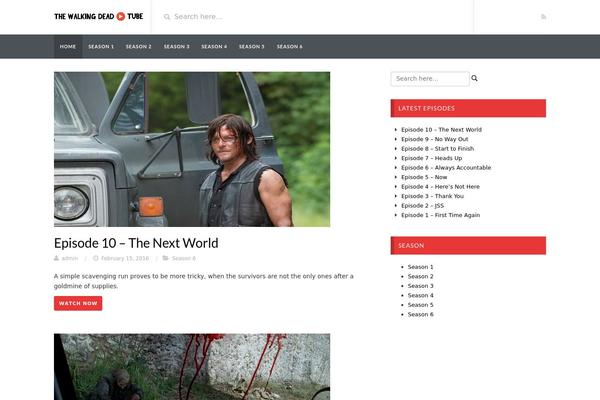Image resolution: width=600 pixels, height=400 pixels.
Task: Click The Walking Dead Tube logo
Action: pyautogui.click(x=99, y=16)
